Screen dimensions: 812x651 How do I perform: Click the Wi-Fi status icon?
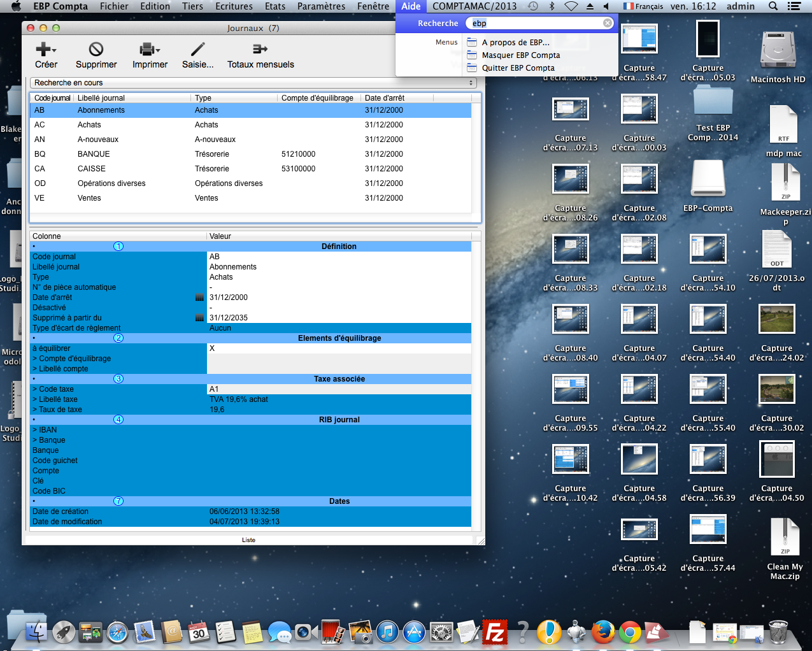tap(571, 6)
